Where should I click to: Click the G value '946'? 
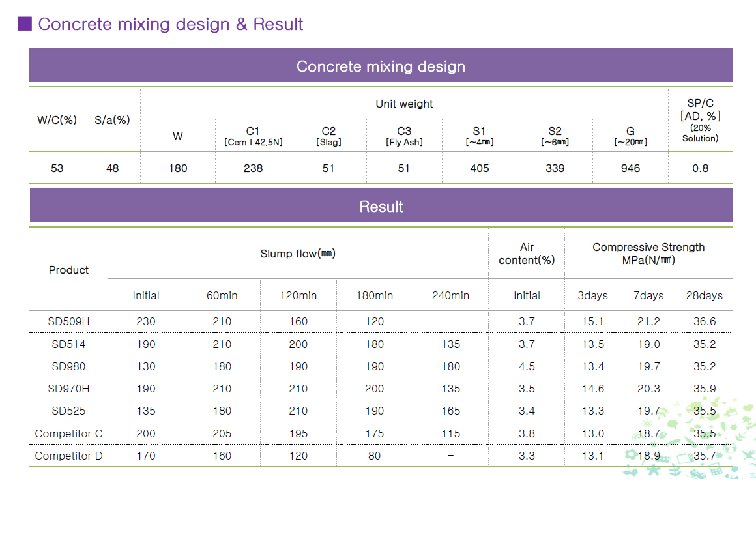point(631,168)
